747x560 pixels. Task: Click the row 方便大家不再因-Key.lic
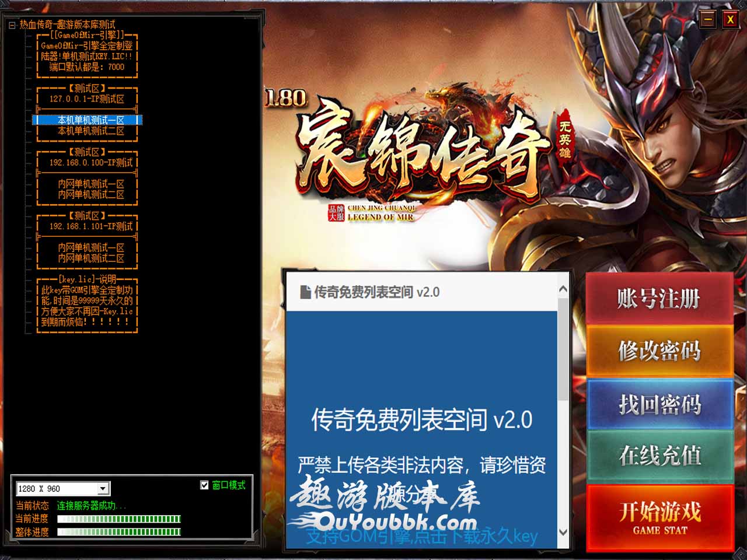point(87,311)
